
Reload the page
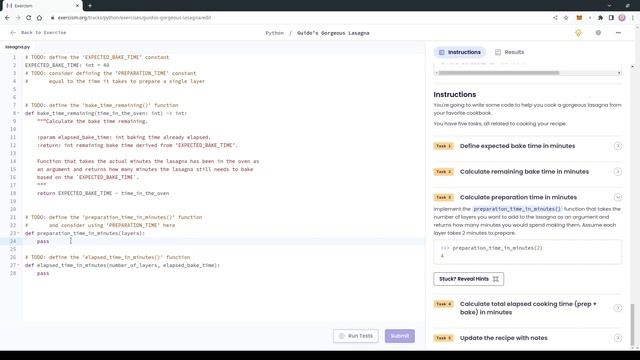click(x=29, y=18)
